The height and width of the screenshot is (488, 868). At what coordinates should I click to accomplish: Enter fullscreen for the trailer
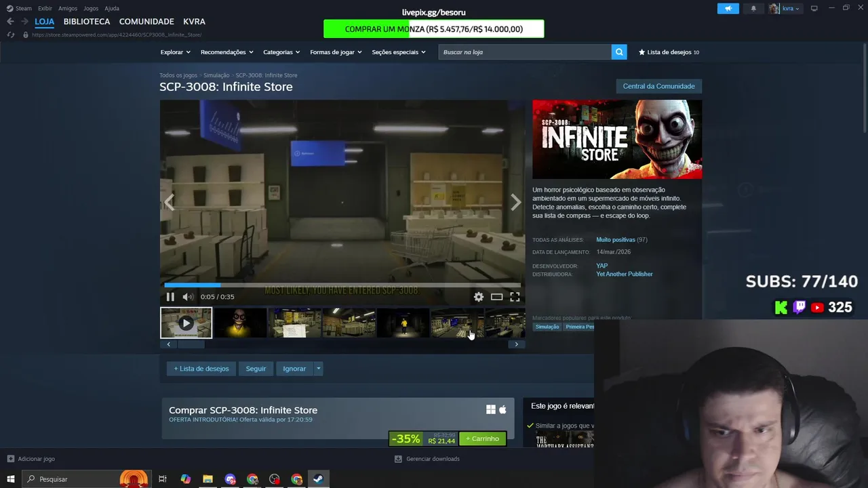point(515,296)
